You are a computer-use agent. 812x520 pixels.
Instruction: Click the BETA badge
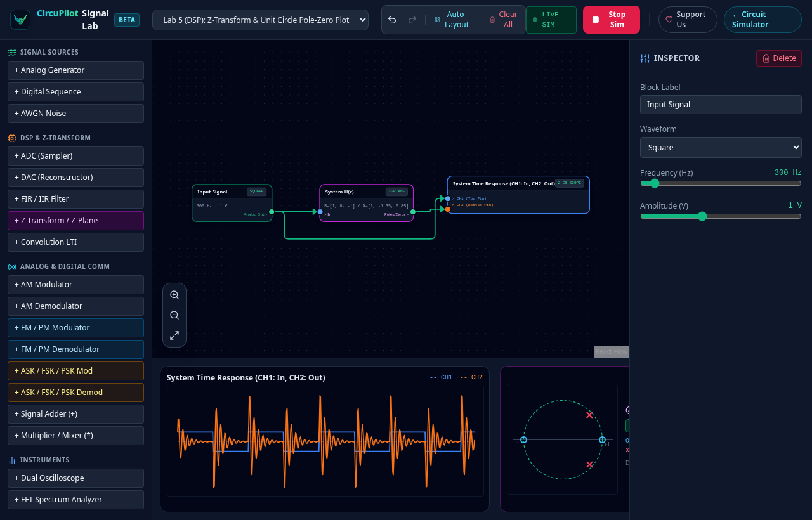[127, 20]
